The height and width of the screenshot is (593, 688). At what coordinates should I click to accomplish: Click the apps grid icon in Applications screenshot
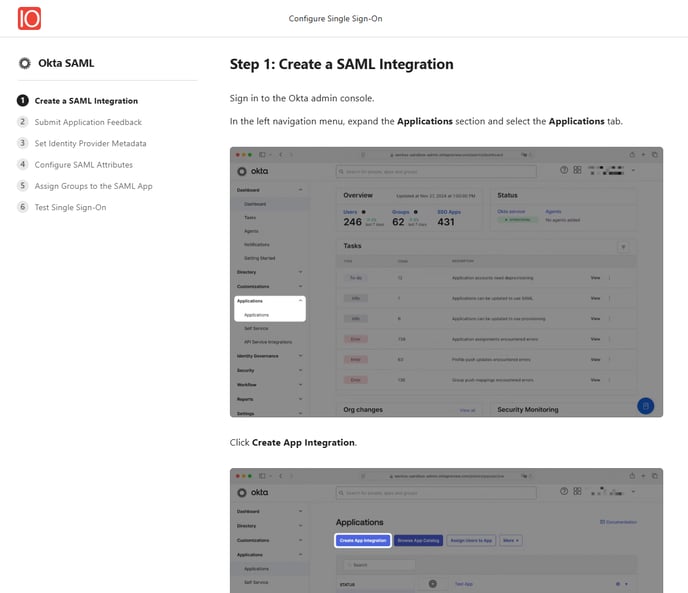(577, 491)
